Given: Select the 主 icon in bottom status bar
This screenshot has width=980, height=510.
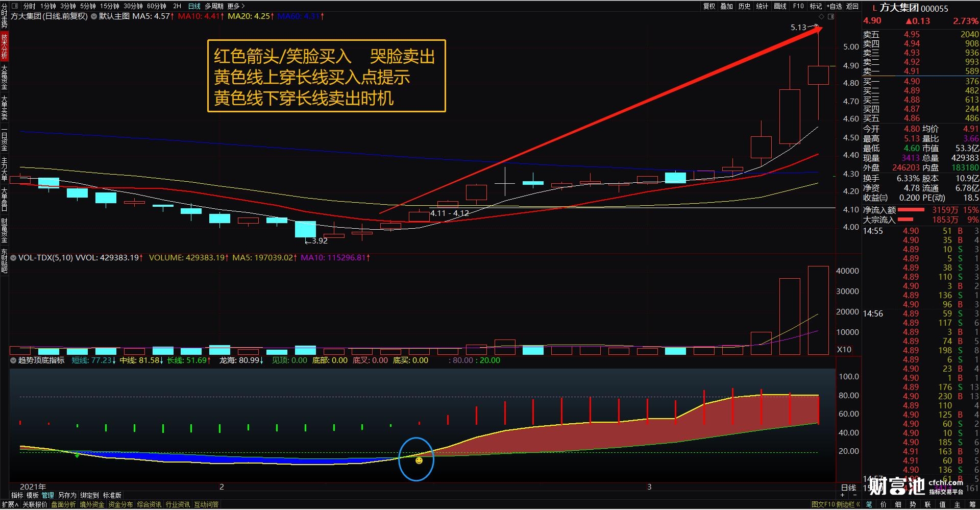Looking at the screenshot, I should [x=958, y=504].
